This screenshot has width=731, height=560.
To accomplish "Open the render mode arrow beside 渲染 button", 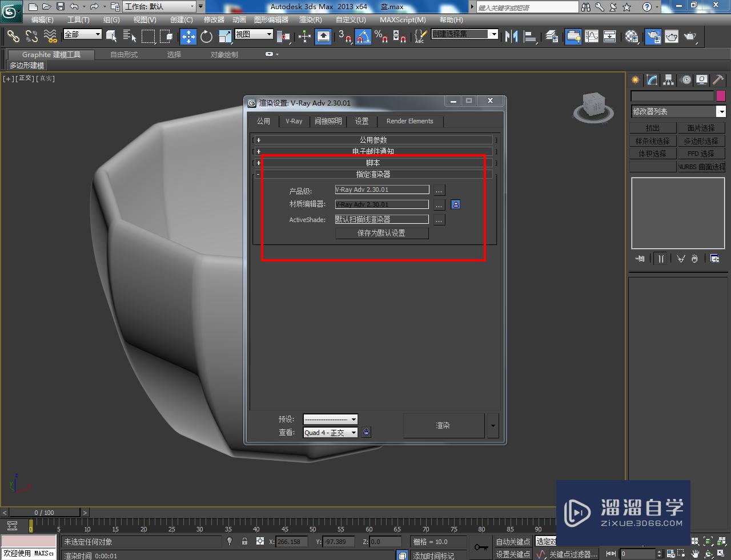I will pyautogui.click(x=493, y=425).
